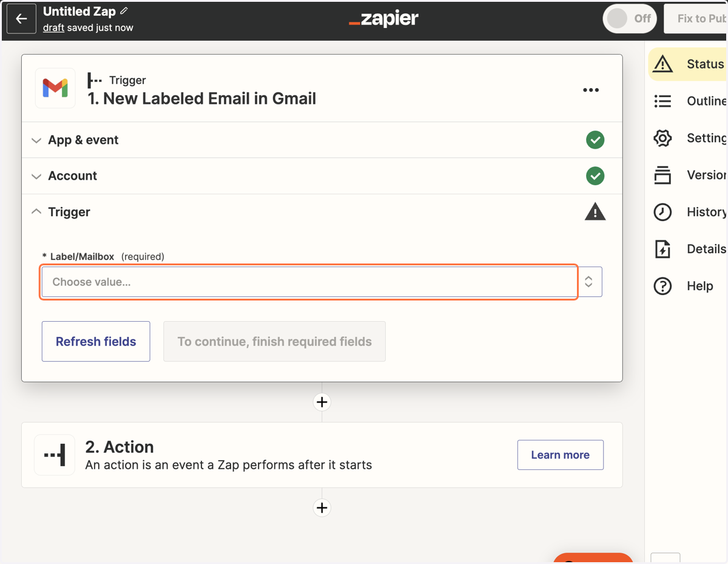The height and width of the screenshot is (564, 728).
Task: Toggle the Zap On/Off switch
Action: [x=630, y=19]
